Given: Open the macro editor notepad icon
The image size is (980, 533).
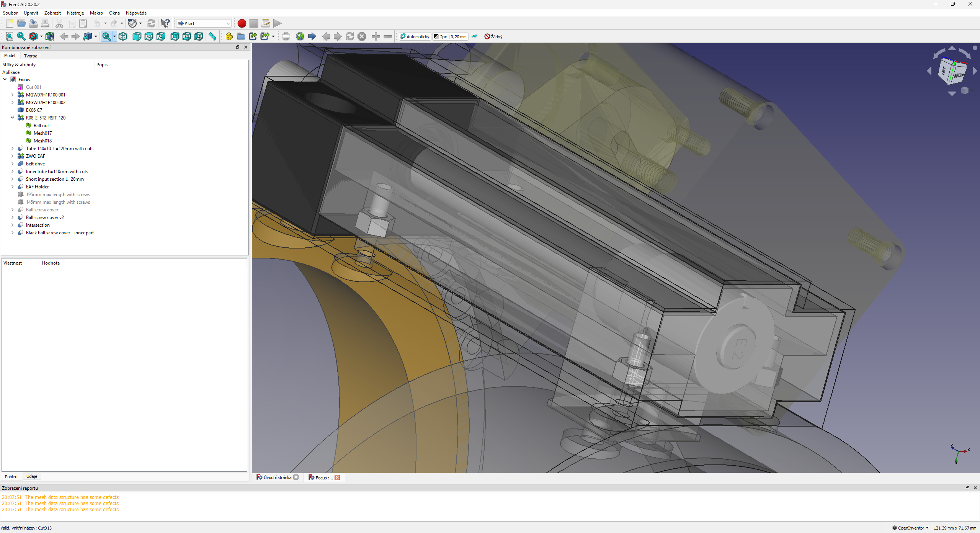Looking at the screenshot, I should click(x=265, y=23).
